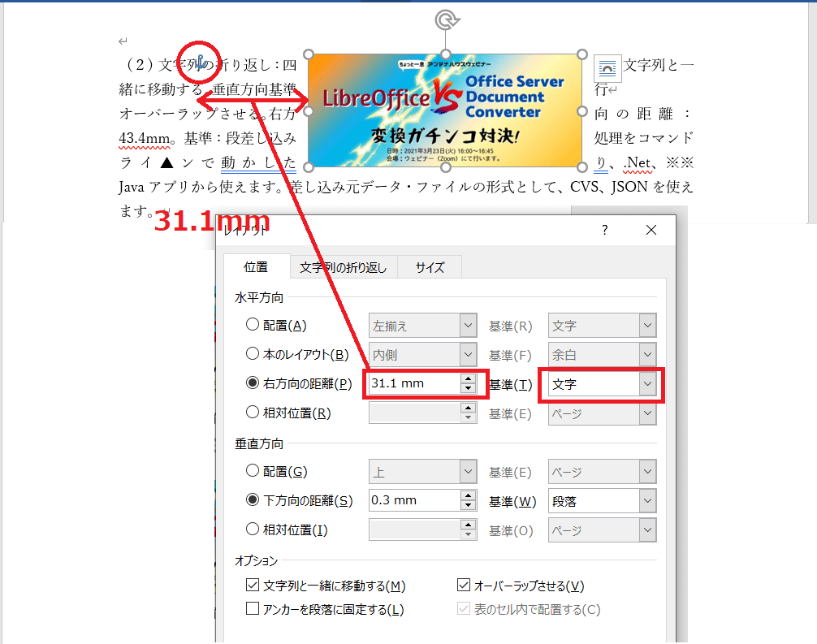Viewport: 817px width, 644px height.
Task: Open the 基準(T) 文字 dropdown
Action: pos(646,384)
